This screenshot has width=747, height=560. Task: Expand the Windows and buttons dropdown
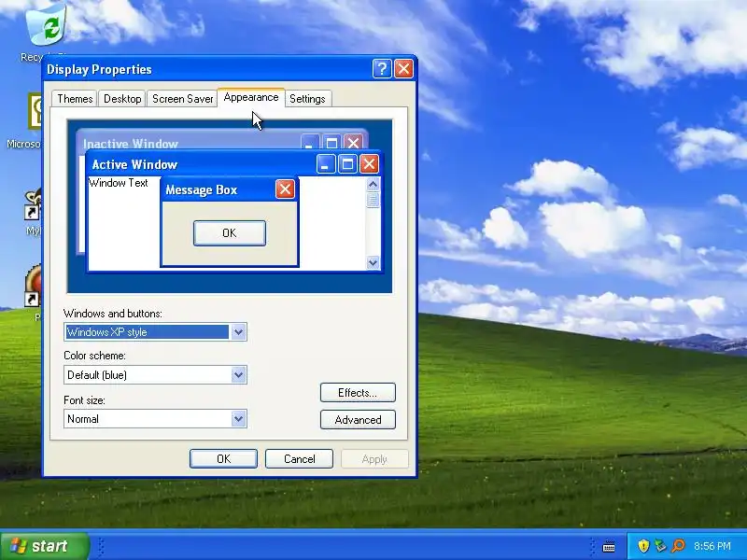tap(238, 332)
